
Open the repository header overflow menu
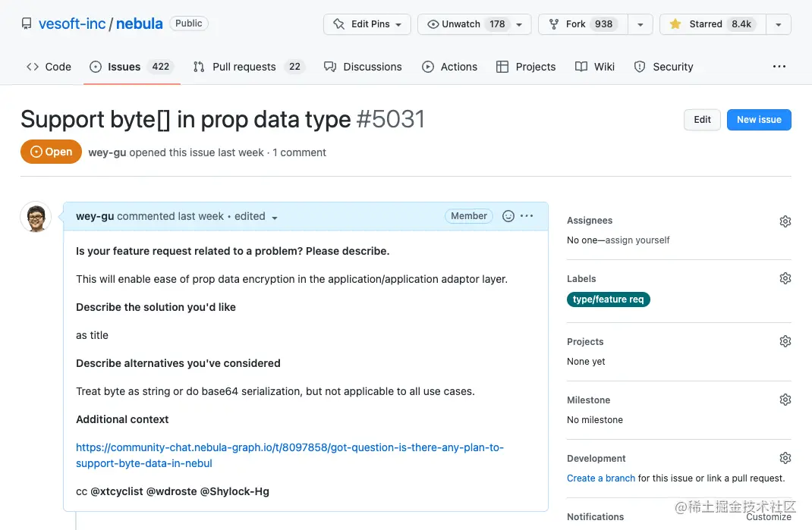779,67
